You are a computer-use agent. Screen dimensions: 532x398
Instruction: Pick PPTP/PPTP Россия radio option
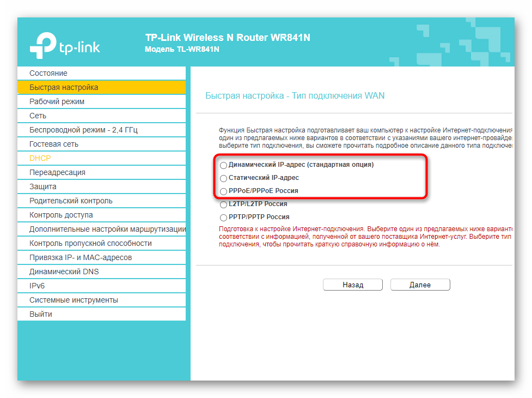[x=223, y=218]
